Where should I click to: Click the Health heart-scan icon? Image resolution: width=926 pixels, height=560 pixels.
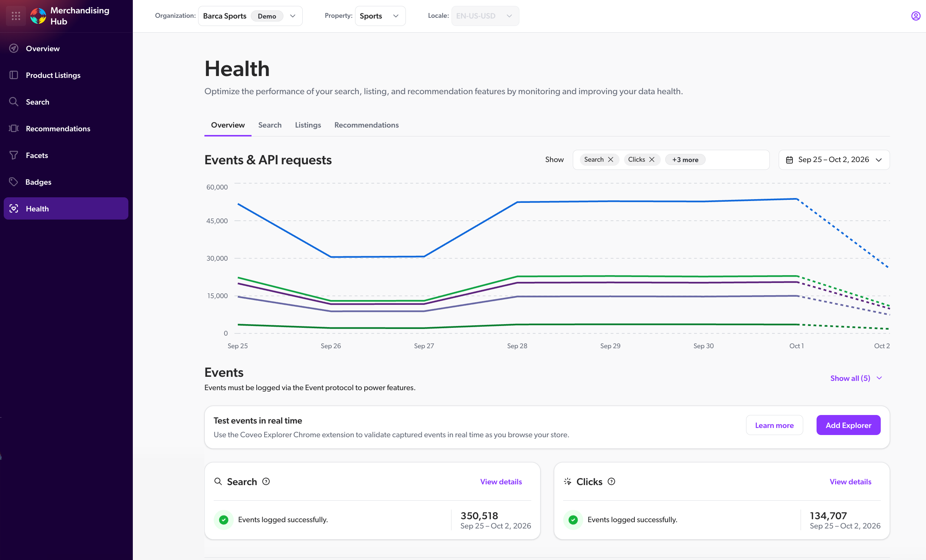point(14,208)
